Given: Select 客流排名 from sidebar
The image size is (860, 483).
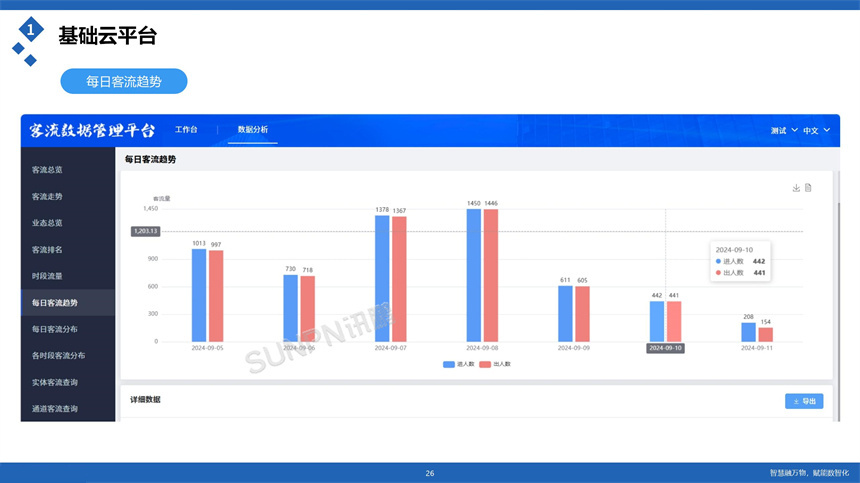Looking at the screenshot, I should click(47, 249).
